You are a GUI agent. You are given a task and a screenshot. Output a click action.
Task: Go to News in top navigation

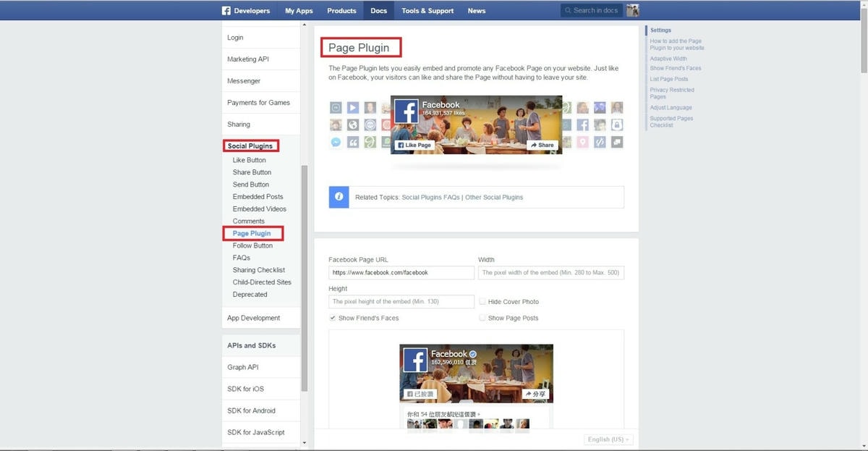pos(477,11)
